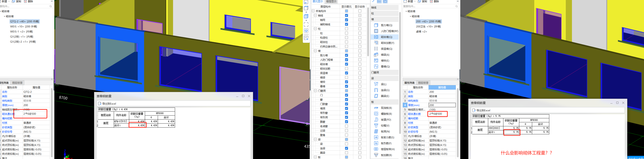Select the 墙垛(E) icon
Screen dimensions: 644x159
(x=376, y=61)
